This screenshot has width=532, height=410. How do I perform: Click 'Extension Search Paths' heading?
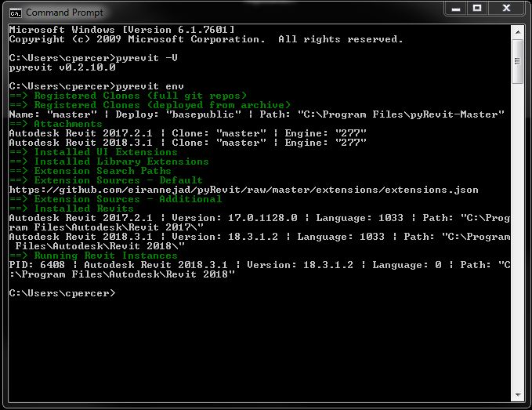(x=90, y=171)
